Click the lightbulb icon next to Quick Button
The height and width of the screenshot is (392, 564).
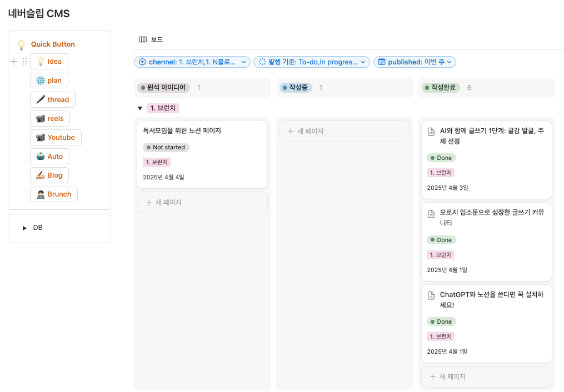[x=21, y=44]
